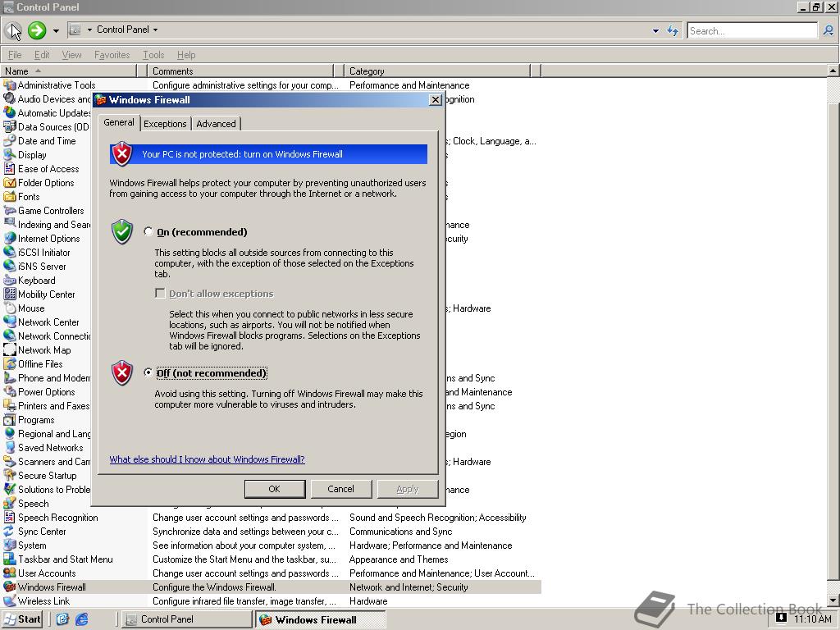Image resolution: width=840 pixels, height=630 pixels.
Task: Switch to Control Panel taskbar button
Action: point(186,619)
